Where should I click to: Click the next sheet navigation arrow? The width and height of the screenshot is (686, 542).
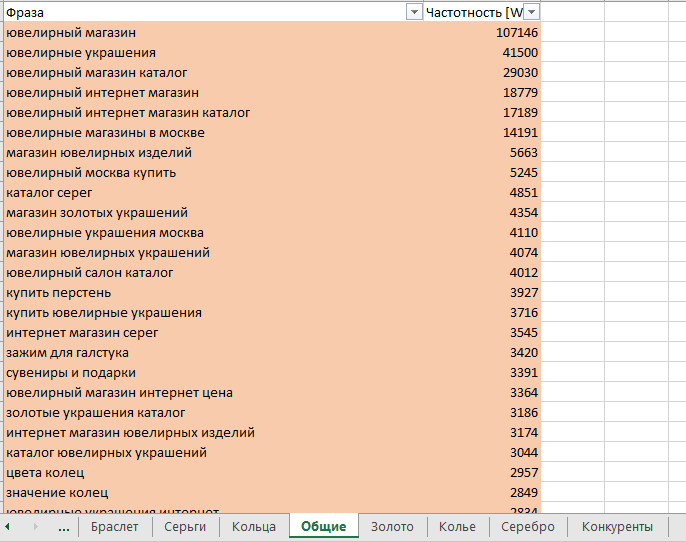pos(36,526)
